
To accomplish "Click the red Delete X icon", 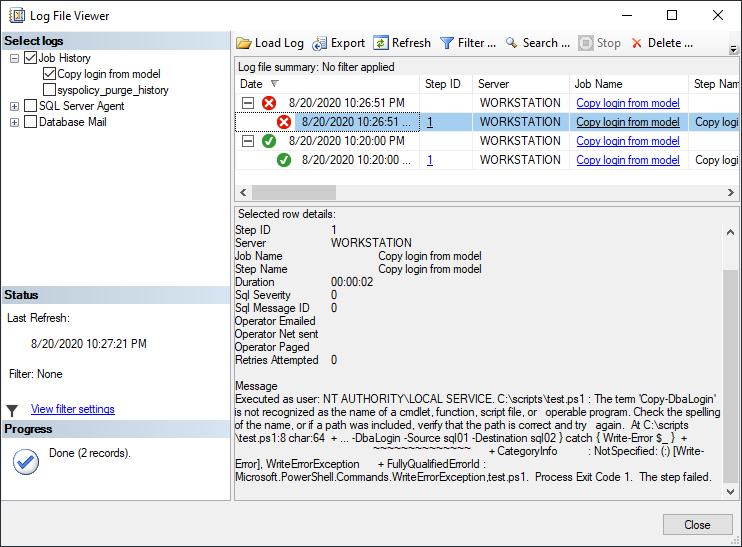I will (x=637, y=43).
